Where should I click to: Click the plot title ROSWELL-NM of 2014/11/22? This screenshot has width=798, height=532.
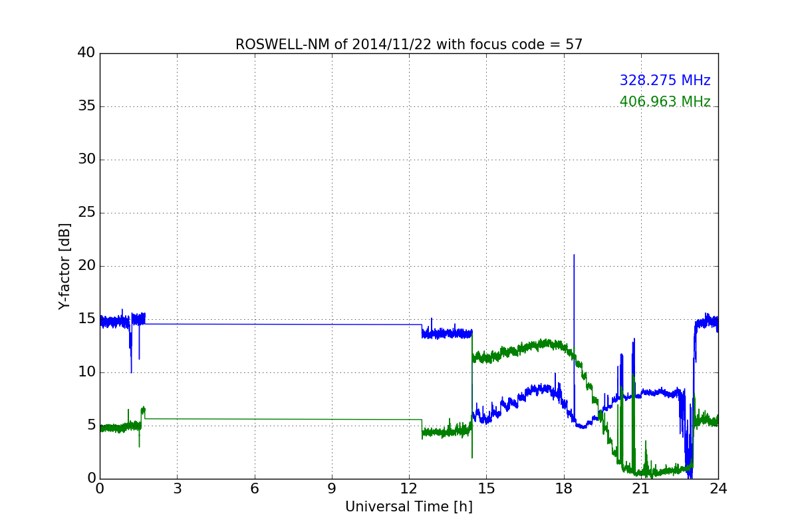coord(409,45)
